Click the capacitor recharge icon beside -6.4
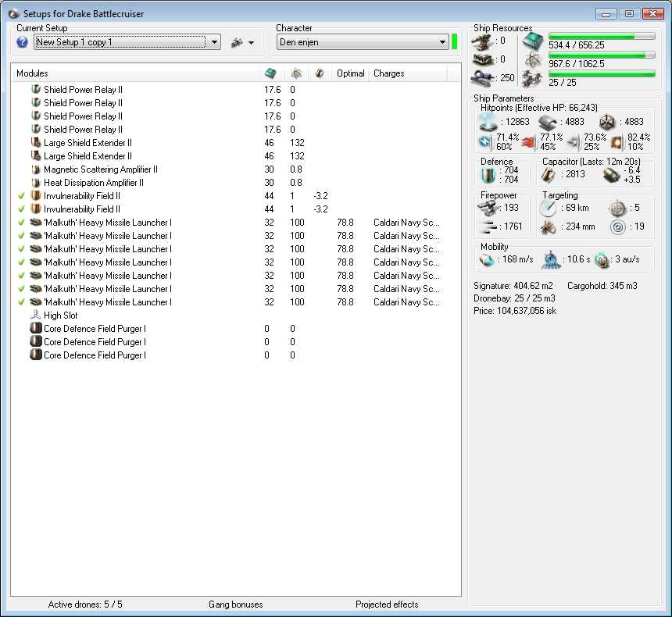This screenshot has width=672, height=617. tap(611, 175)
